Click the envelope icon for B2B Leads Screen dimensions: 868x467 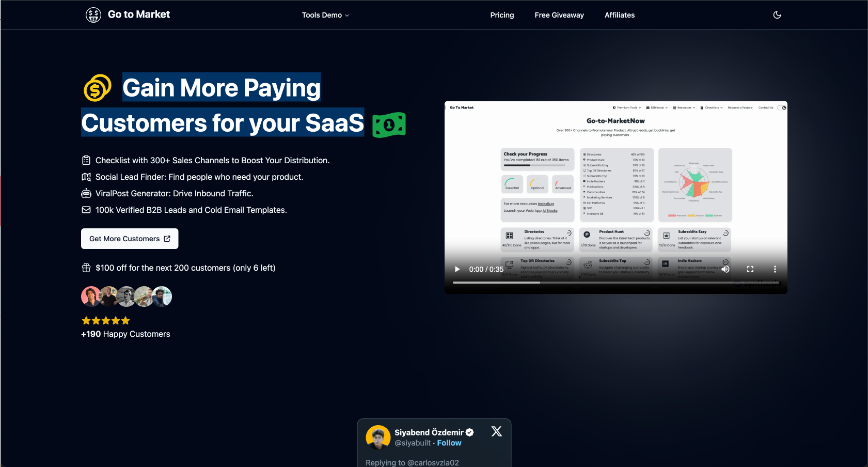click(86, 210)
